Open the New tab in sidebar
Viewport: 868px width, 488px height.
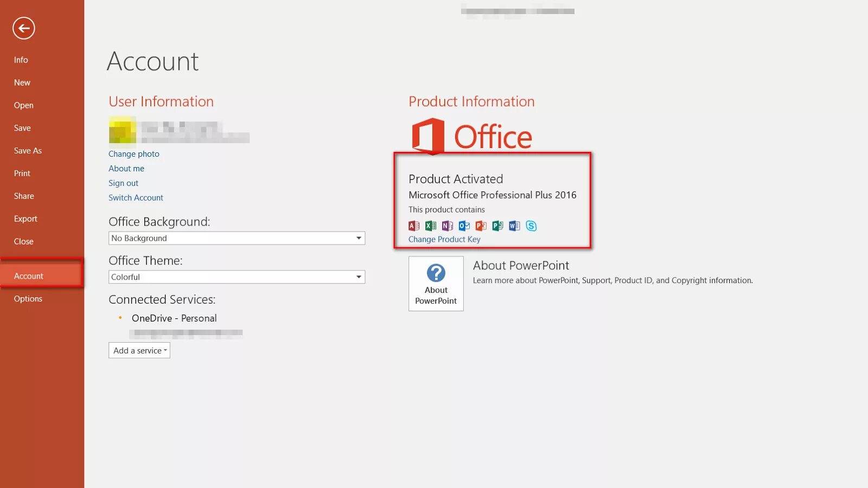[x=22, y=82]
